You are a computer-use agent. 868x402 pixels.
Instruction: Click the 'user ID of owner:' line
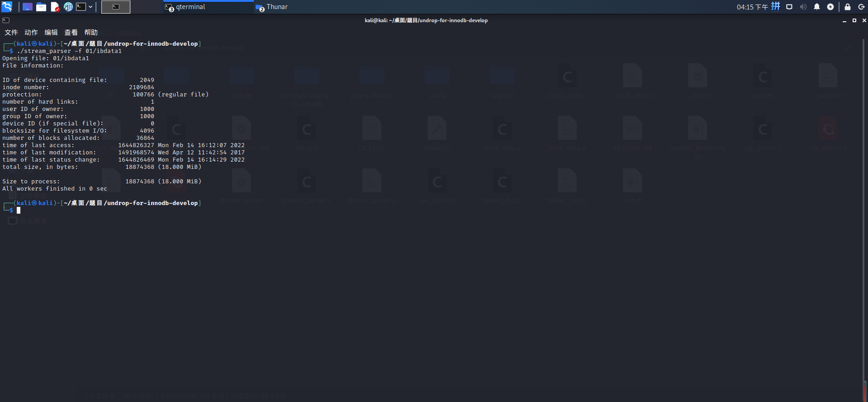pyautogui.click(x=78, y=109)
